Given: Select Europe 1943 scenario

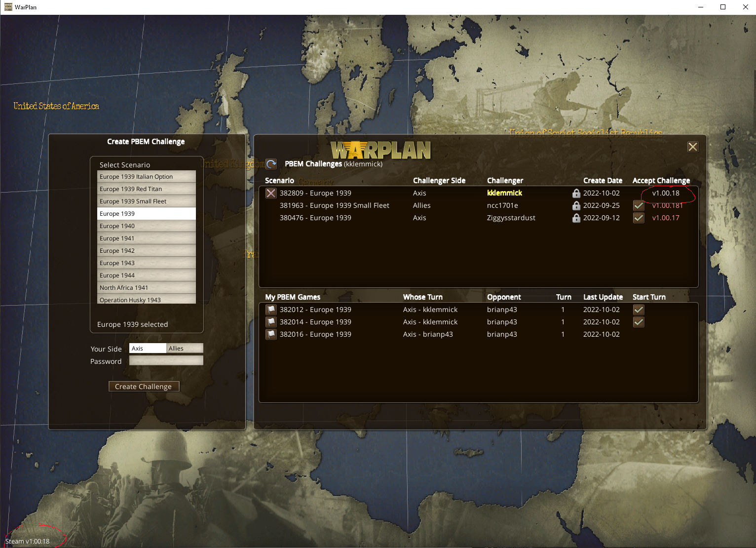Looking at the screenshot, I should pyautogui.click(x=147, y=263).
